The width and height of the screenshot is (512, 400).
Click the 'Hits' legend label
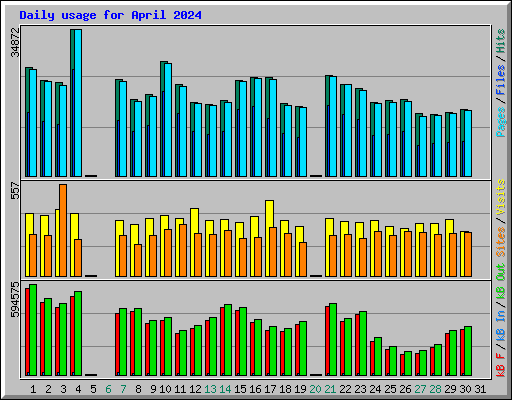pos(501,41)
